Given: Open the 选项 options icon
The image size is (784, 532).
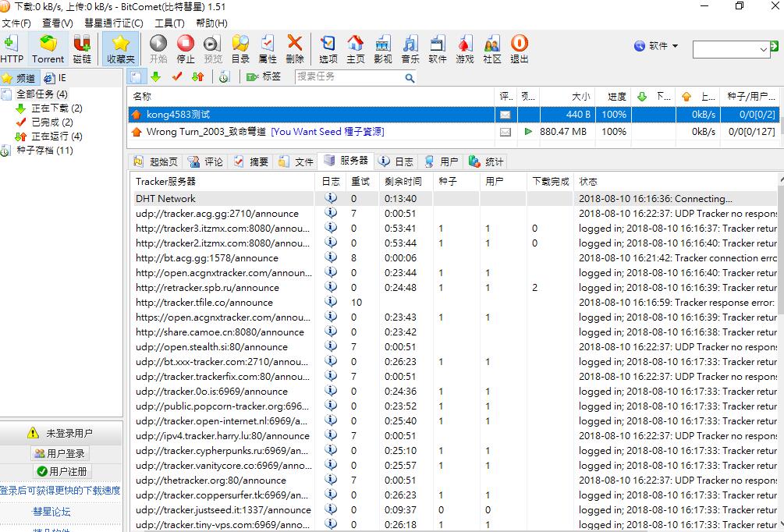Looking at the screenshot, I should [x=328, y=49].
